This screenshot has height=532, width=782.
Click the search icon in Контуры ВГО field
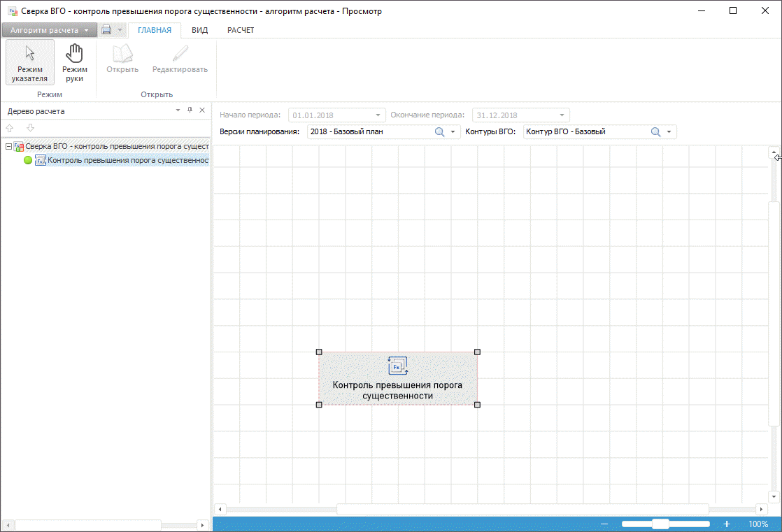pyautogui.click(x=655, y=131)
